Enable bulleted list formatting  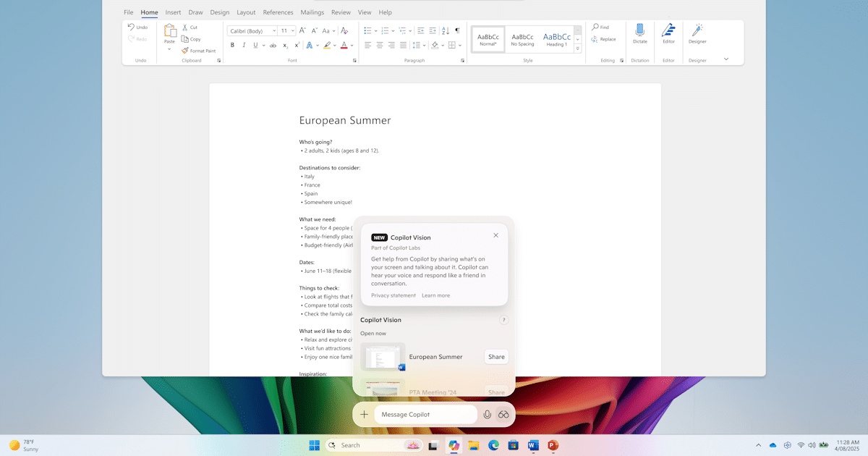tap(367, 30)
